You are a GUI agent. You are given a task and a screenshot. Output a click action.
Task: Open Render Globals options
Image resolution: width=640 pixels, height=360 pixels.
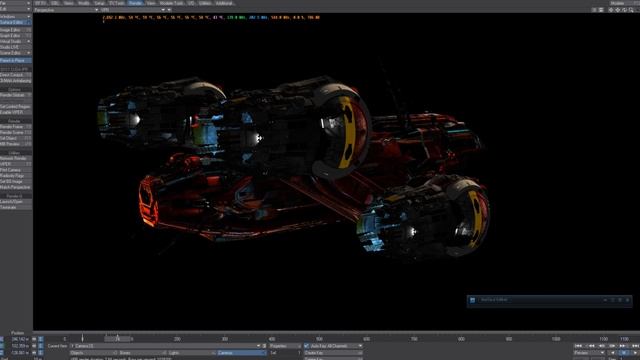(16, 95)
